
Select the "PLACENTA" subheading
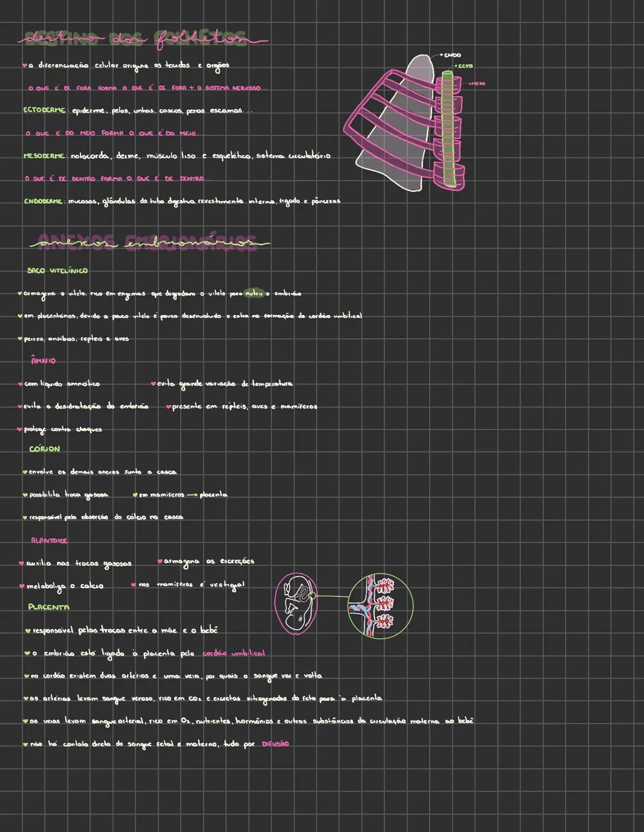48,607
